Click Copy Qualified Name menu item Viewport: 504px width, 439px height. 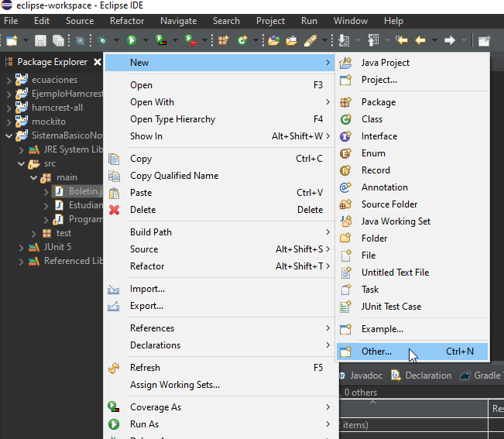pyautogui.click(x=220, y=176)
